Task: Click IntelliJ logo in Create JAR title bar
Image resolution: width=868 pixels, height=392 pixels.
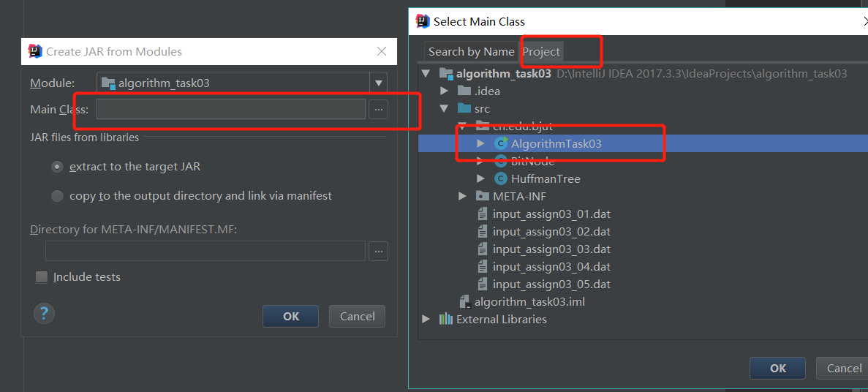Action: [x=35, y=51]
